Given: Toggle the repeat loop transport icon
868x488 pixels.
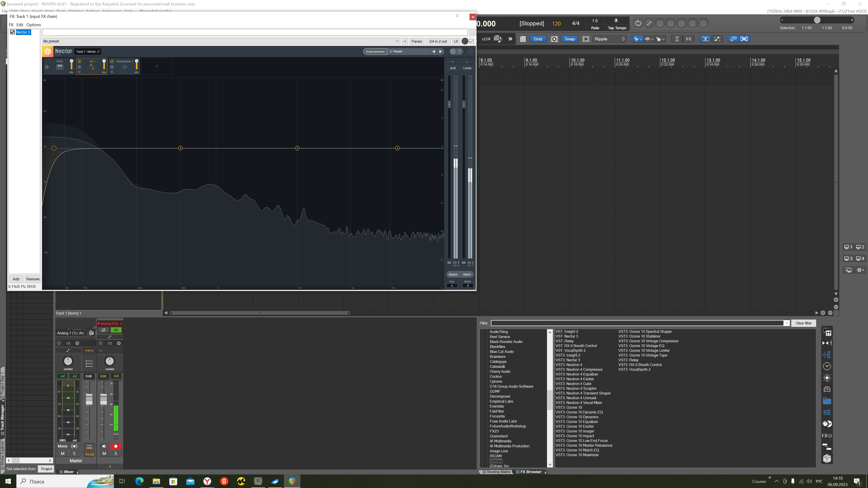Looking at the screenshot, I should [x=638, y=23].
